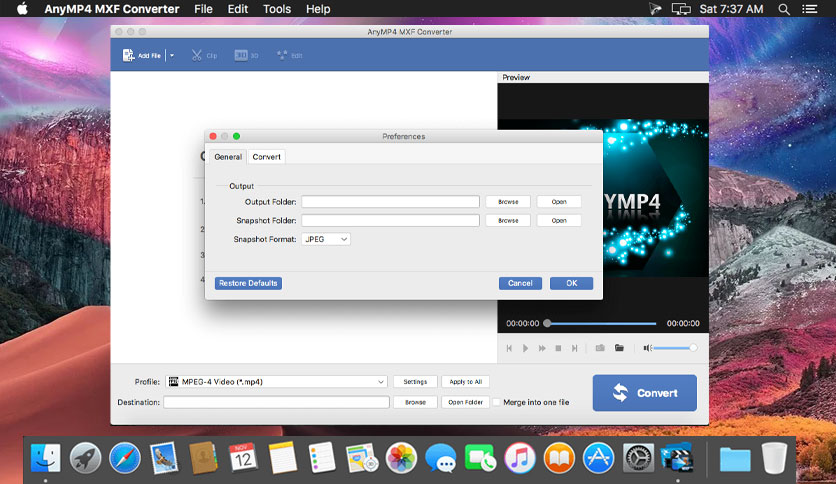Expand the Profile MPEG-4 Video dropdown

276,382
